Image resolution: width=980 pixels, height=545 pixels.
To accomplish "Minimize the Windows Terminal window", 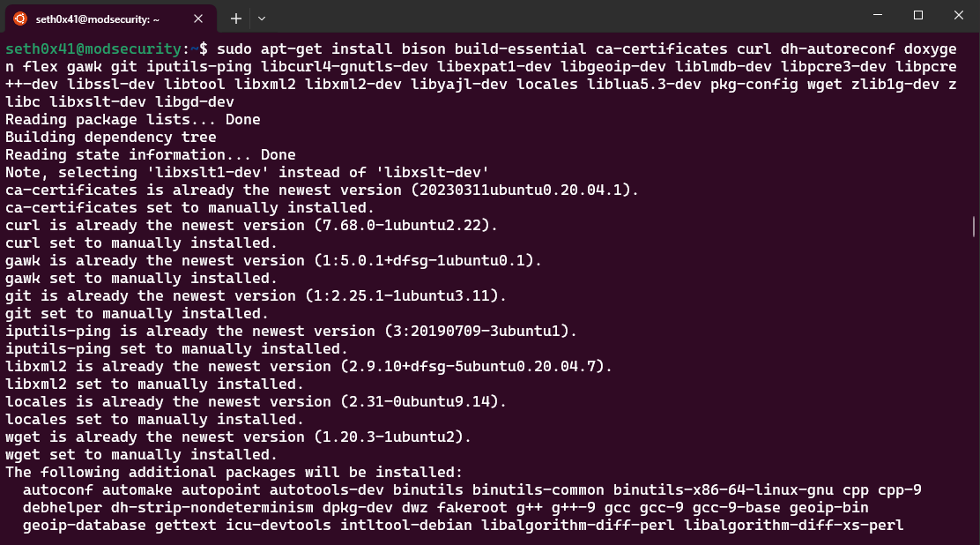I will point(877,16).
